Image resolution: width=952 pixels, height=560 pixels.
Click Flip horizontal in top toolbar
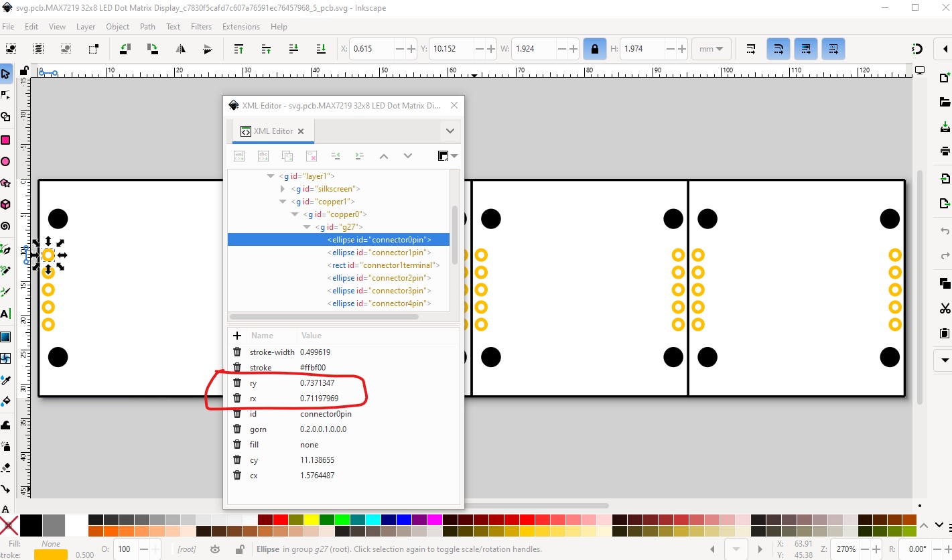[181, 49]
